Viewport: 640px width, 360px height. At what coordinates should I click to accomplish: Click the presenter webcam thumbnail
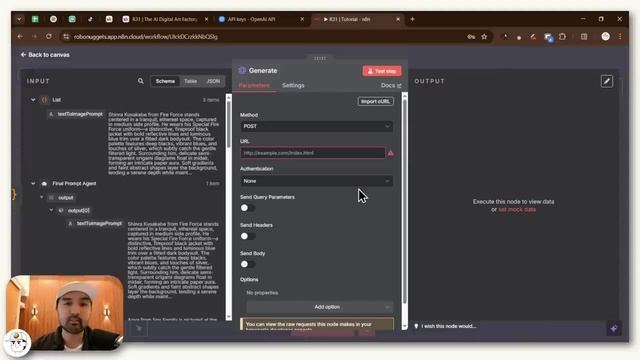pyautogui.click(x=64, y=312)
